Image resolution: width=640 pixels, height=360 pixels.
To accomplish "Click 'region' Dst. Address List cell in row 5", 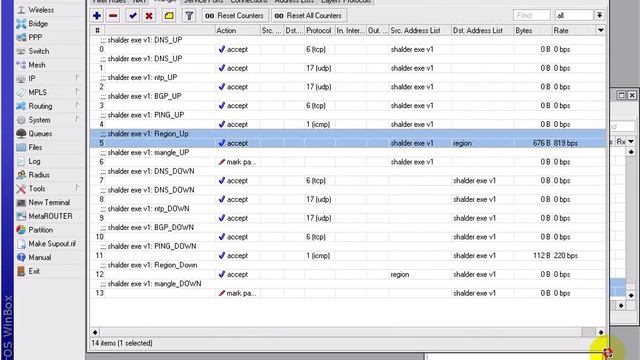I will [462, 143].
